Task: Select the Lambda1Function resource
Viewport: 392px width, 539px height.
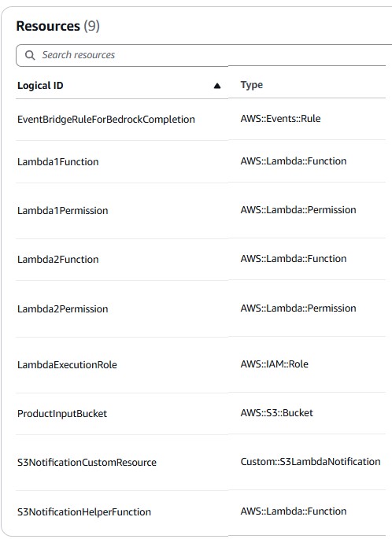Action: (57, 161)
